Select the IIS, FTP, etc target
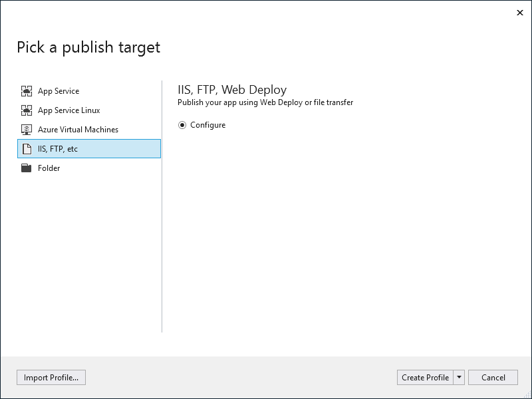This screenshot has height=399, width=532. coord(89,148)
